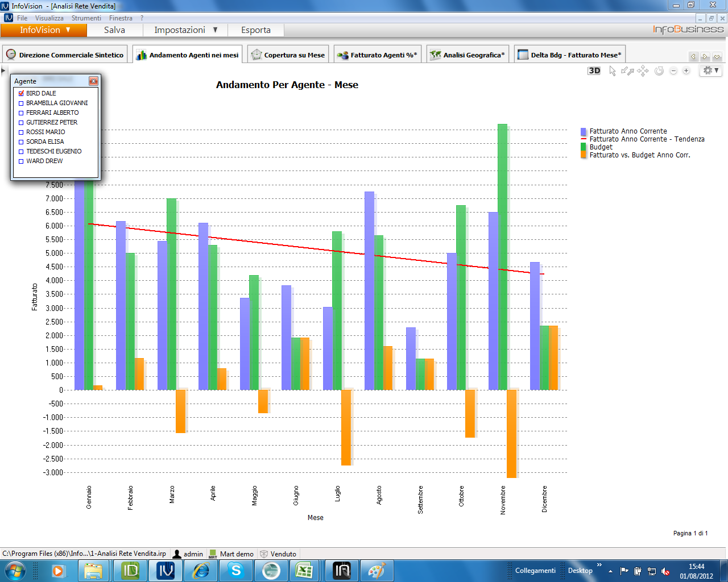
Task: Click the InfoVision IU logo in menu bar
Action: (9, 18)
